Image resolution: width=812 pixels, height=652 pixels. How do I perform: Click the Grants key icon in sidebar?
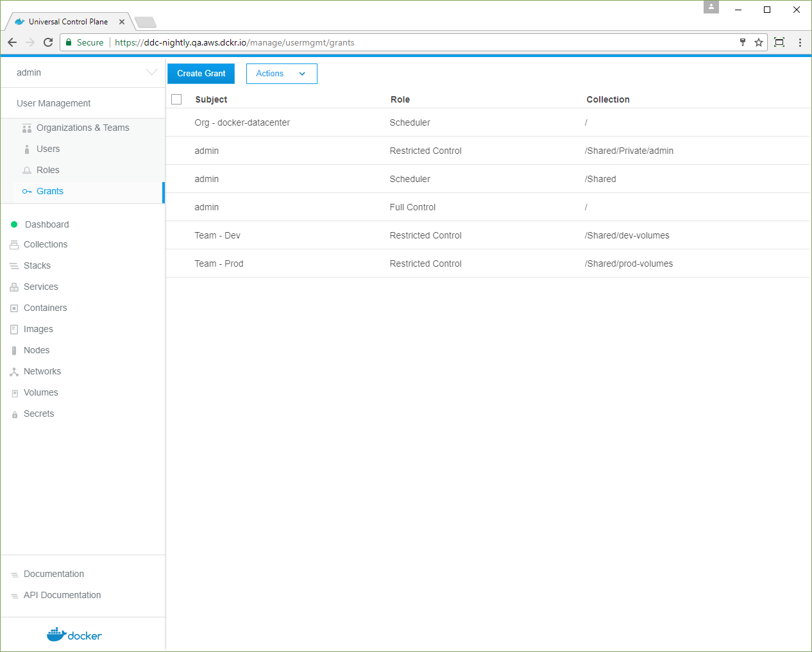(x=27, y=192)
